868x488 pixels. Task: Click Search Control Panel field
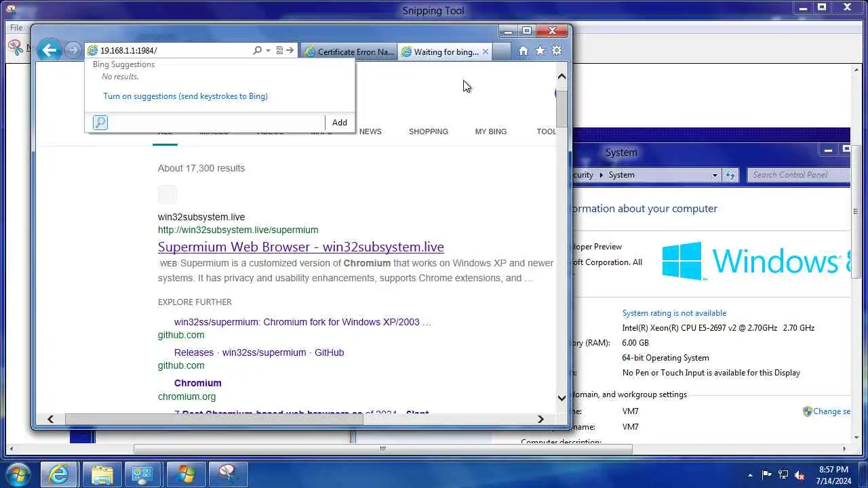798,175
